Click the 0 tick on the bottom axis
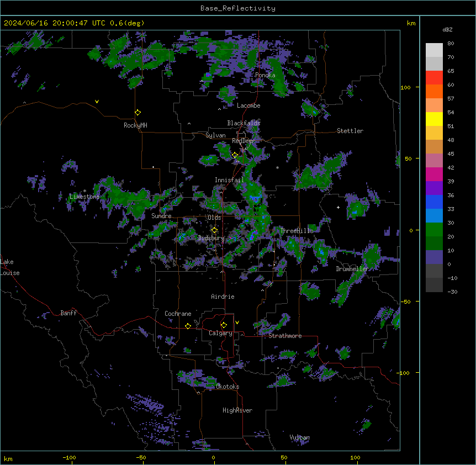 pyautogui.click(x=213, y=457)
